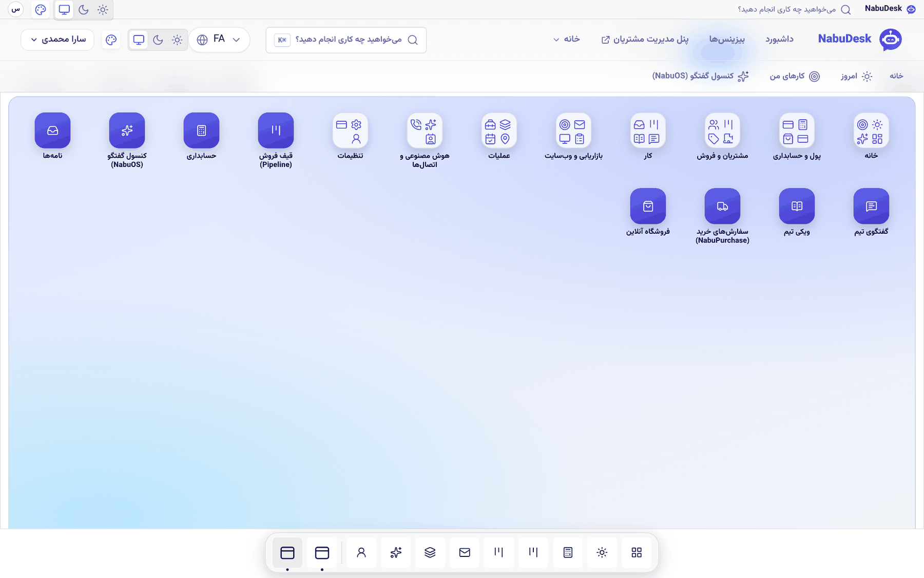Open the سارا محمدی user menu
924x578 pixels.
[x=57, y=40]
